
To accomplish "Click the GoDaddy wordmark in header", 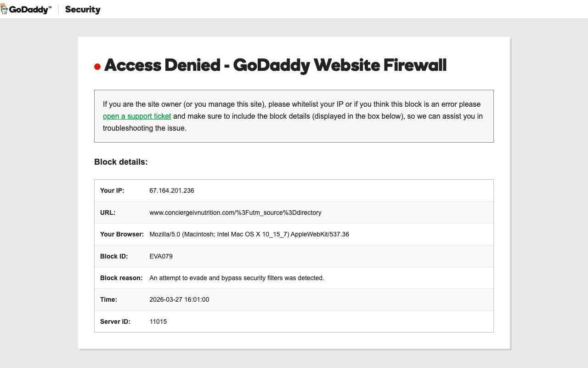I will [x=30, y=10].
